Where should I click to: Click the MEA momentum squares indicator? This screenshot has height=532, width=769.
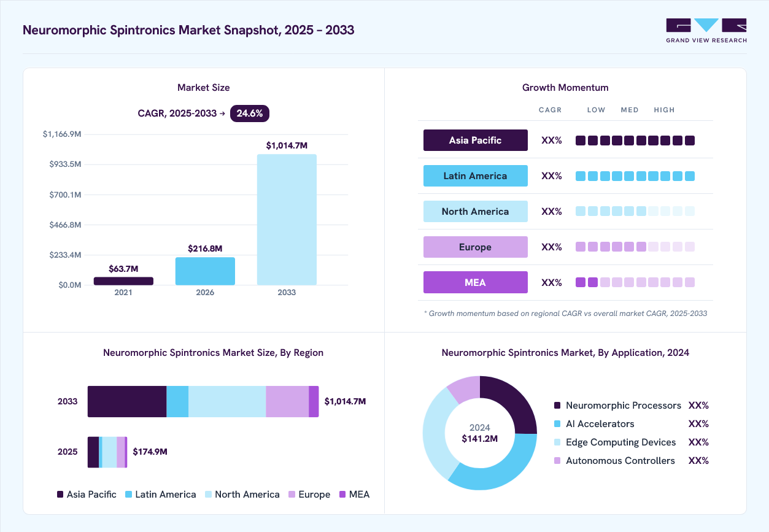pyautogui.click(x=635, y=282)
